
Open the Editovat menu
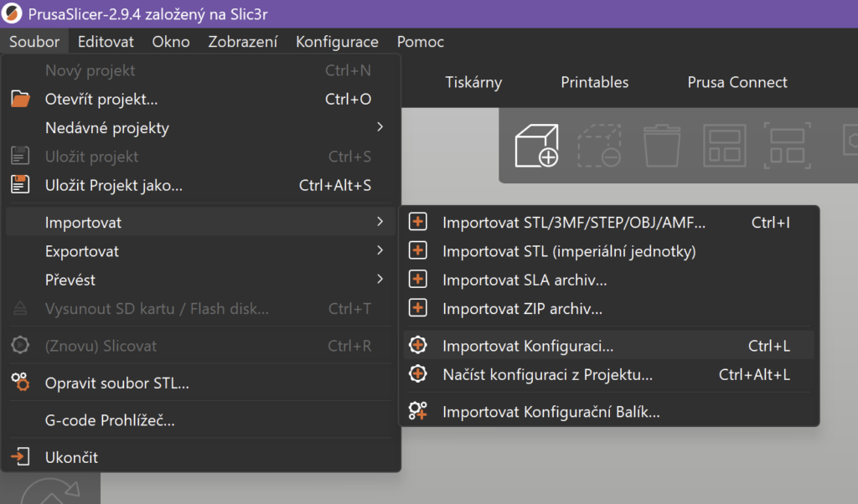[x=106, y=42]
